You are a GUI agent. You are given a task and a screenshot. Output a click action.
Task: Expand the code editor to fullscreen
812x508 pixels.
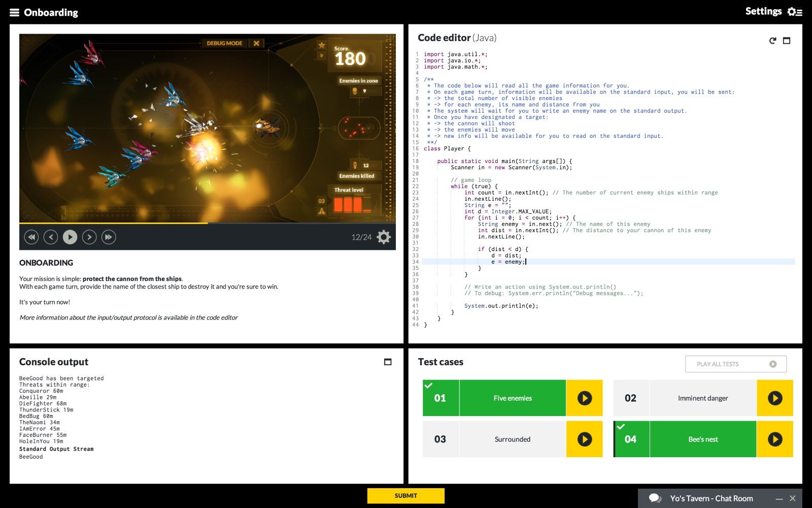click(x=787, y=41)
